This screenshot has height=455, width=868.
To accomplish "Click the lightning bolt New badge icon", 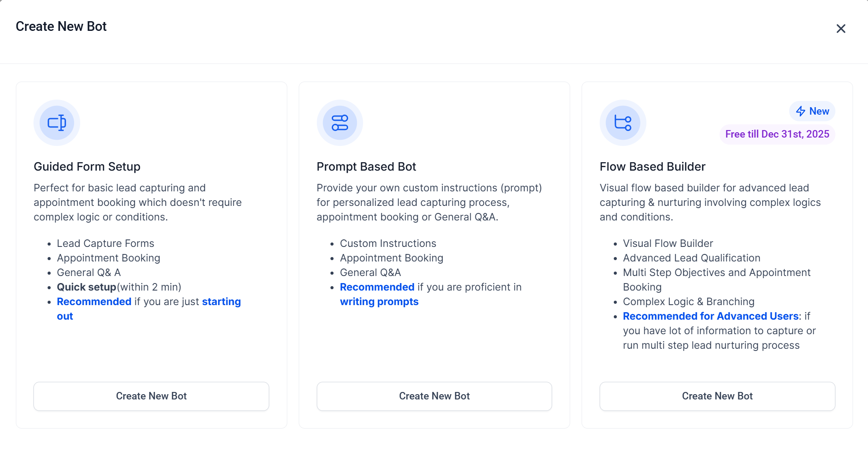I will pyautogui.click(x=801, y=112).
